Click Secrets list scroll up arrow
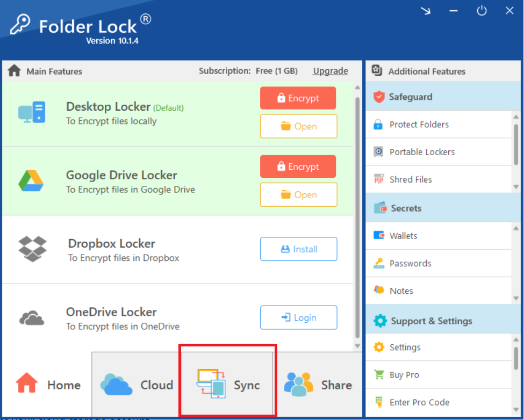This screenshot has height=420, width=524. click(x=516, y=228)
